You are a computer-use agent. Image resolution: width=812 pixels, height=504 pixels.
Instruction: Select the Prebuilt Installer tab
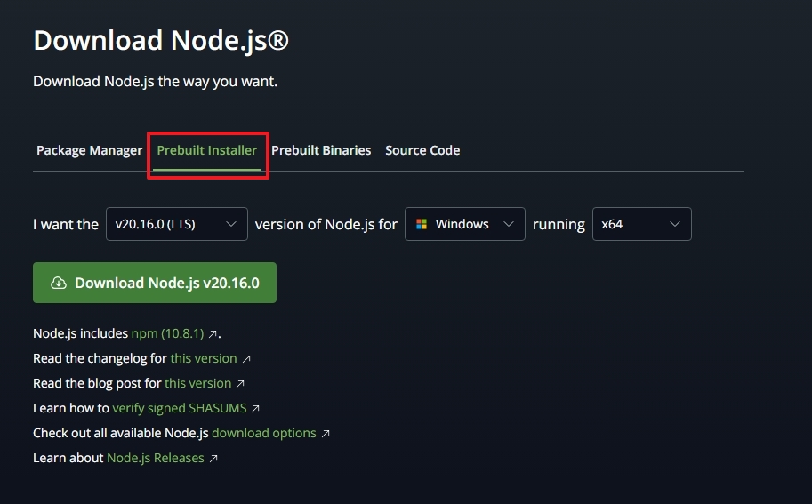(x=207, y=150)
